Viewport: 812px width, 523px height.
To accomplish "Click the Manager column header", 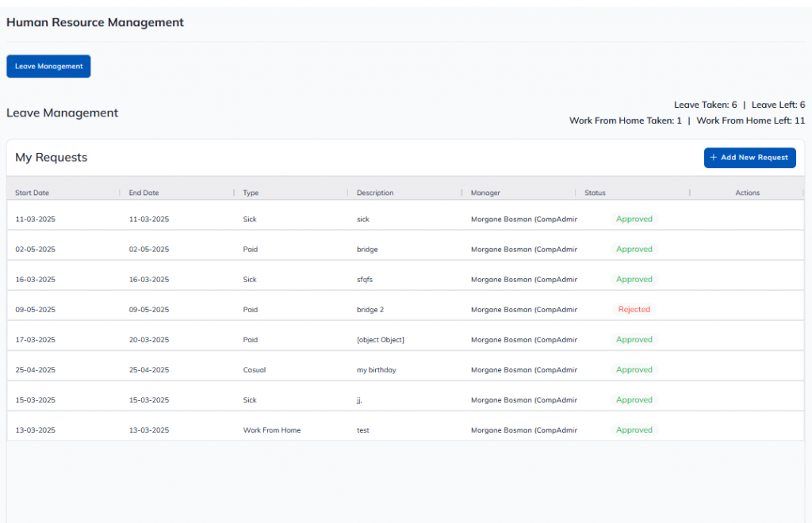I will [485, 193].
